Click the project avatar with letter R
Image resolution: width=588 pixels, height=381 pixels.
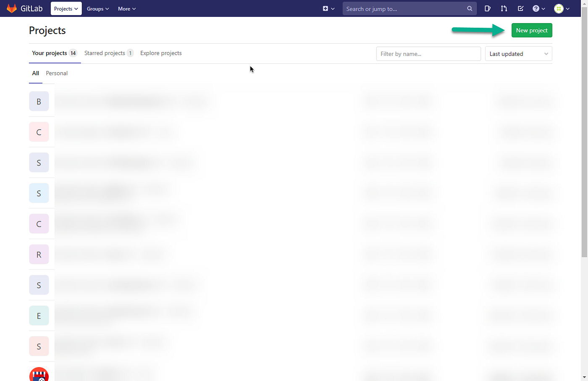point(39,254)
